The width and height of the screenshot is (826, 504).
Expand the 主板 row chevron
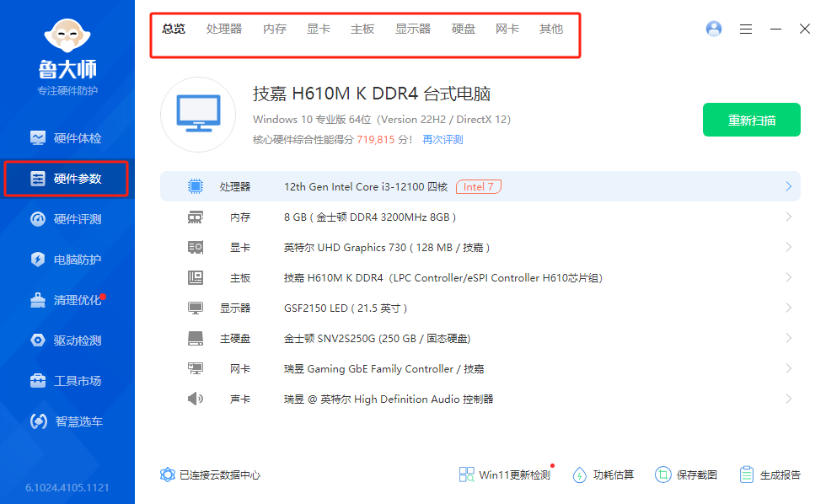(788, 277)
